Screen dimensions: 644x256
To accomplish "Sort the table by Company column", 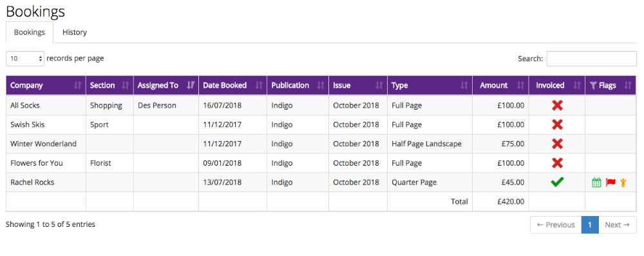I will [46, 85].
